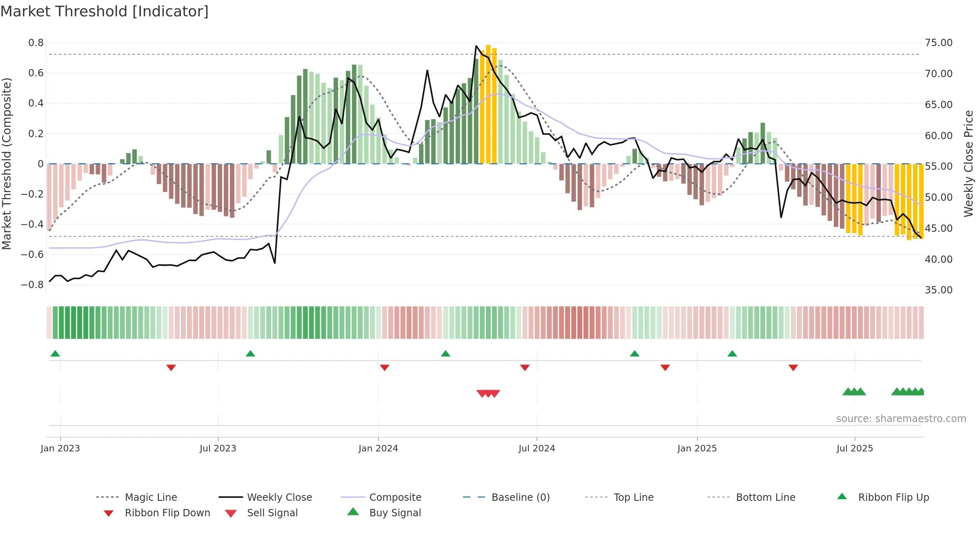
Task: Toggle the Baseline (0) legend entry
Action: pyautogui.click(x=506, y=497)
